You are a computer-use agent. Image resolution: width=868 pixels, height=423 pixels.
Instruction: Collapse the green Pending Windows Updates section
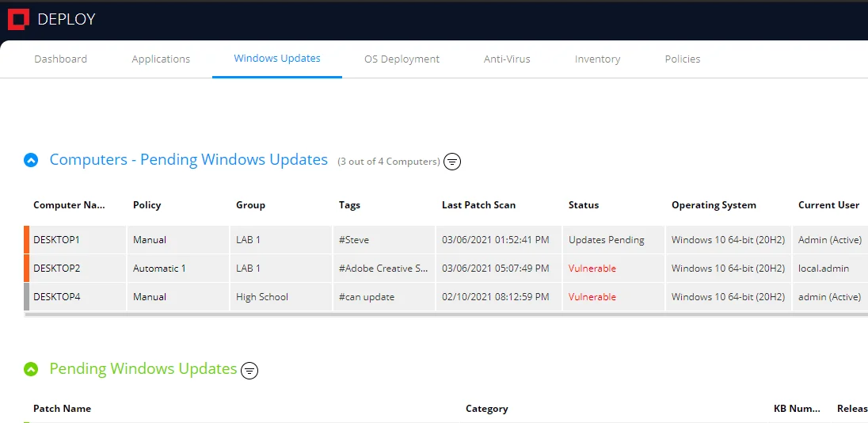[31, 369]
